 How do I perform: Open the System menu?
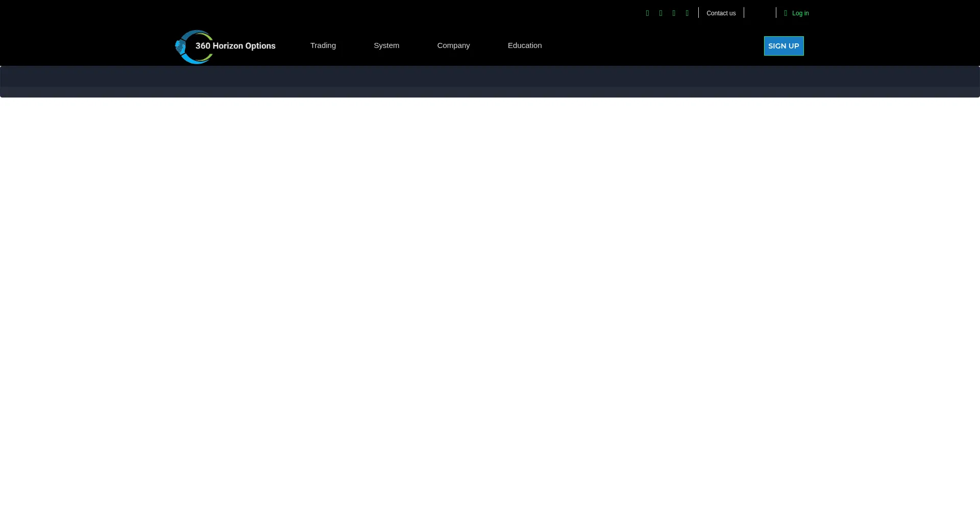[386, 45]
